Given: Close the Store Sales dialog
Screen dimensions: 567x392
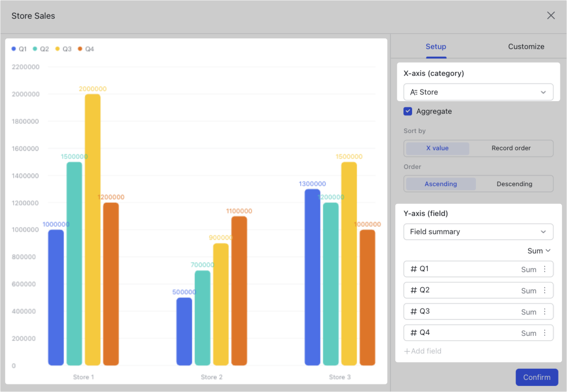Looking at the screenshot, I should (x=551, y=16).
